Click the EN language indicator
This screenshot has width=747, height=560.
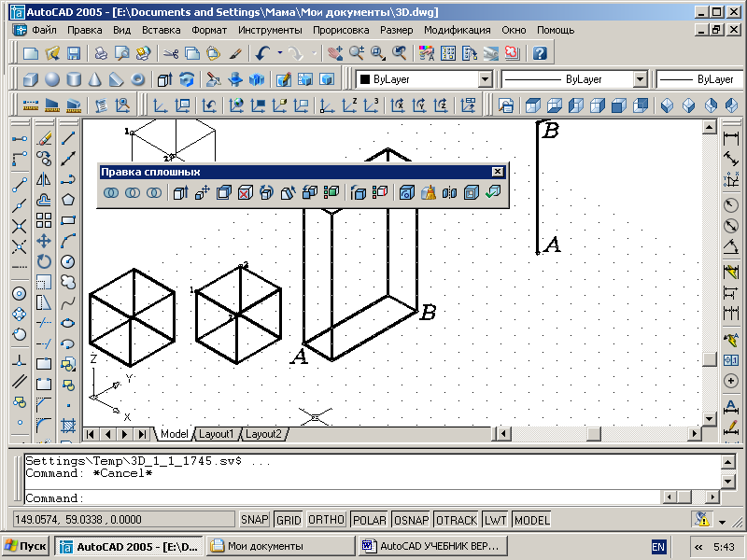[658, 547]
